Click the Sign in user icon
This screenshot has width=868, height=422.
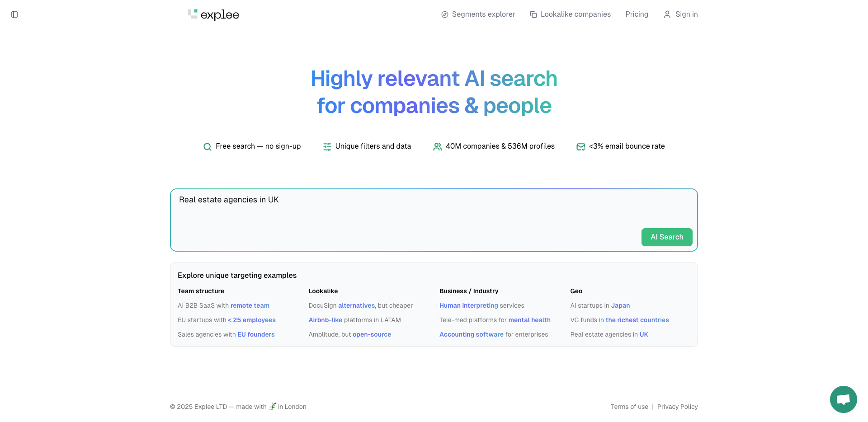pos(667,14)
